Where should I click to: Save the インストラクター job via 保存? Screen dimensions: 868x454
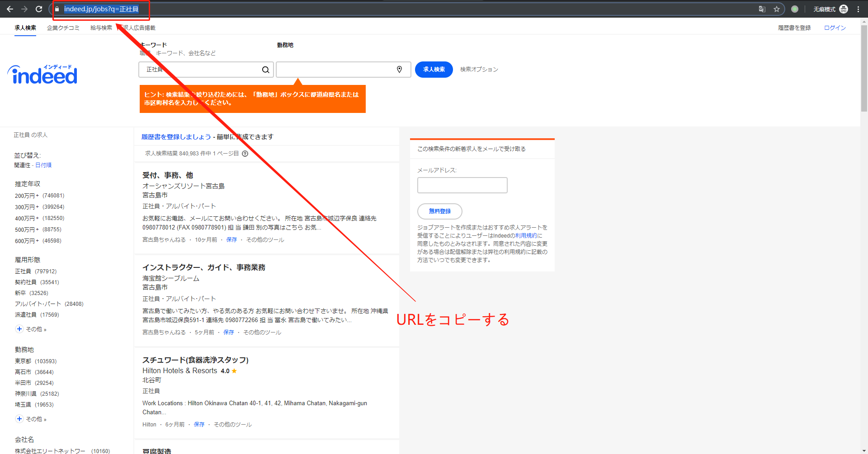229,332
